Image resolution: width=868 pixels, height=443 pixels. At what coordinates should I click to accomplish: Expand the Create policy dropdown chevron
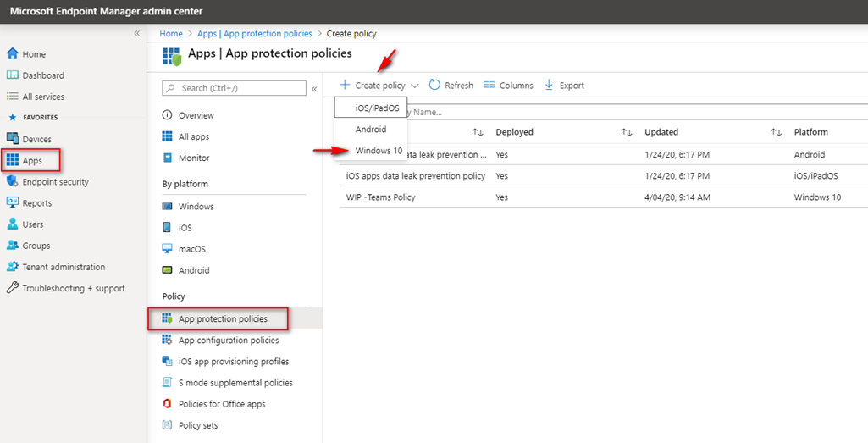(415, 86)
